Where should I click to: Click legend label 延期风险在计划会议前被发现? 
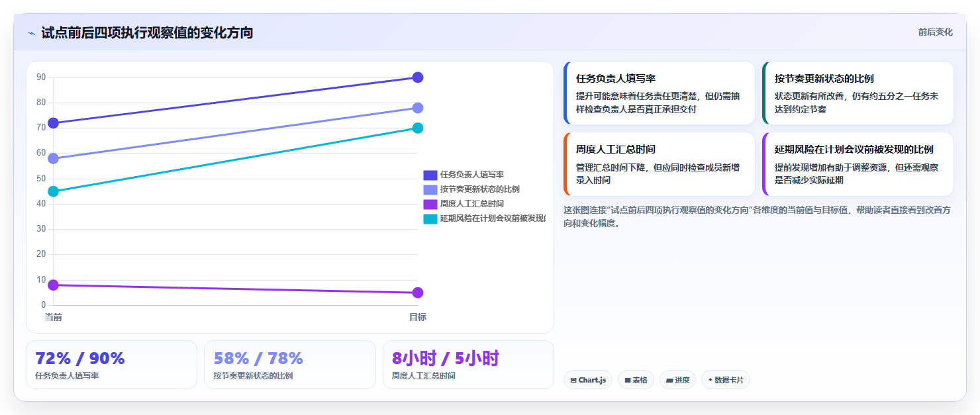coord(493,218)
